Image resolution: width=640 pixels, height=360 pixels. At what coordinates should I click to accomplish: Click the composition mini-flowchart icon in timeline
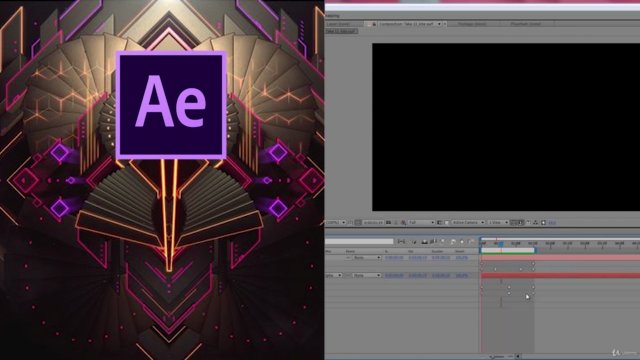[401, 242]
